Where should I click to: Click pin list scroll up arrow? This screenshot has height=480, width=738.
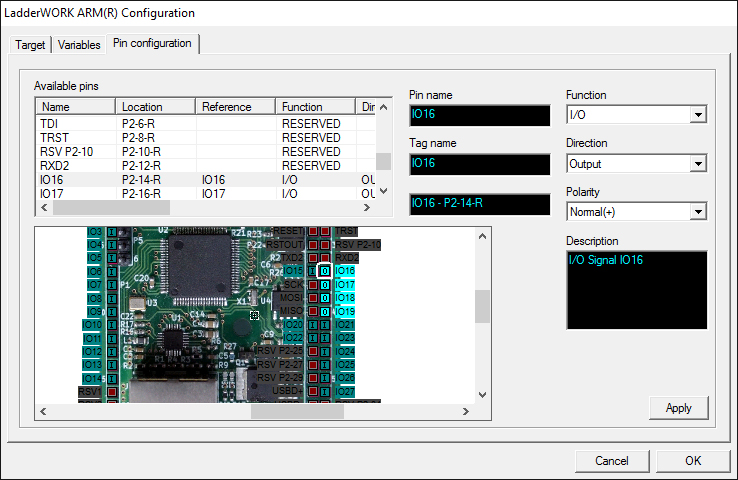tap(384, 107)
